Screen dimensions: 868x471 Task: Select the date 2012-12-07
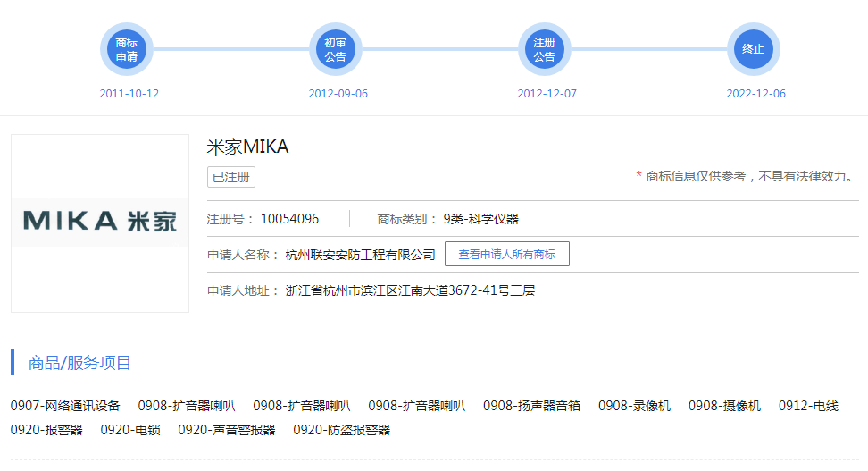click(x=547, y=94)
